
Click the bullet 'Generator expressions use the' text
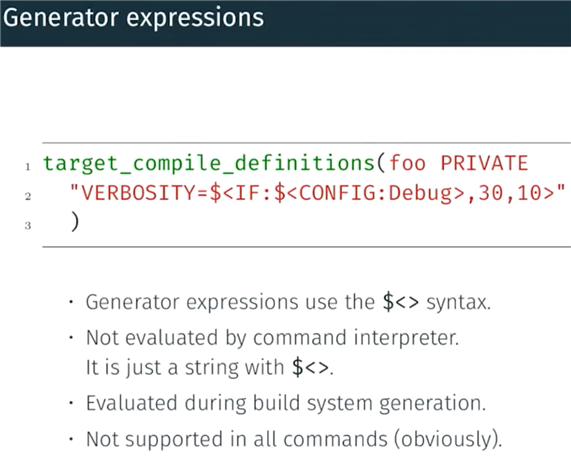230,302
